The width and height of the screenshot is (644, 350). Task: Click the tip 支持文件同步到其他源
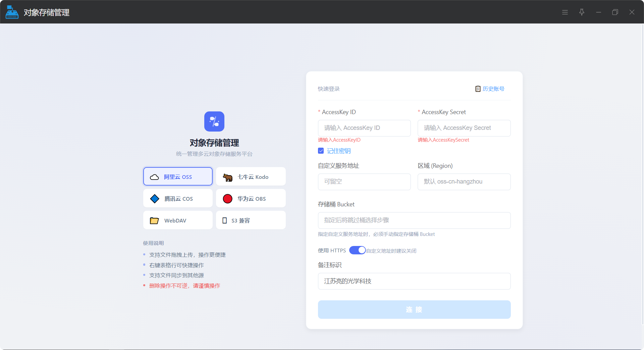176,276
